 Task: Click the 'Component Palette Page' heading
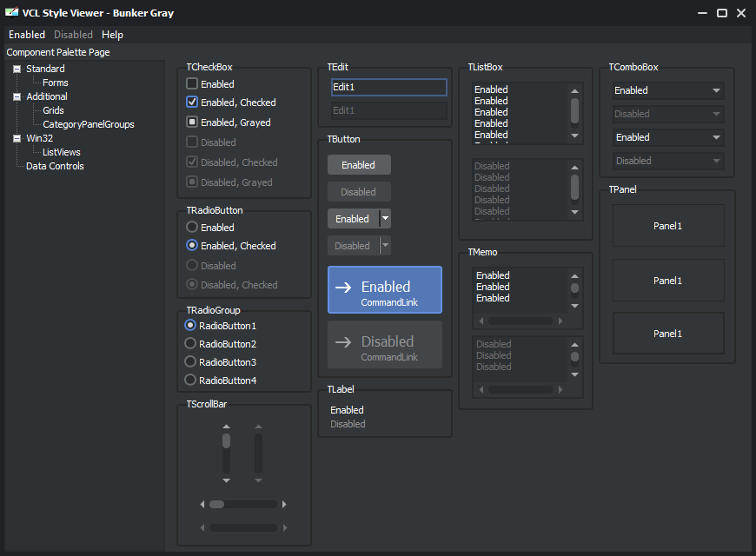[58, 52]
